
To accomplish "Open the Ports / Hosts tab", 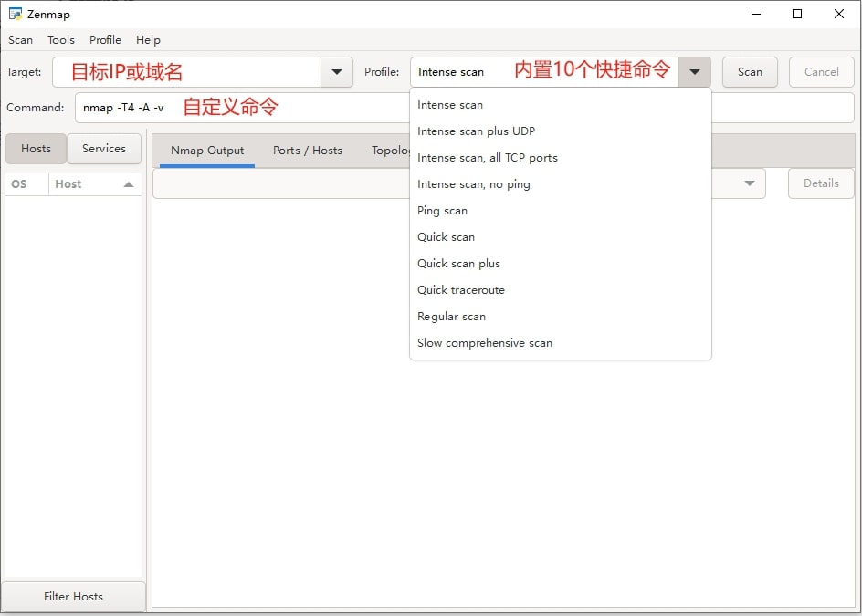I will pos(308,151).
